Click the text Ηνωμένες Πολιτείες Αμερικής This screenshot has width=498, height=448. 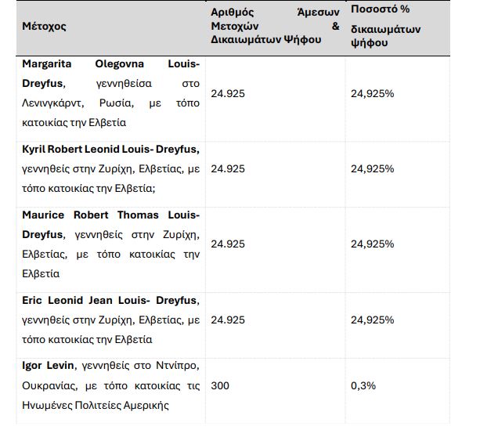pos(96,405)
